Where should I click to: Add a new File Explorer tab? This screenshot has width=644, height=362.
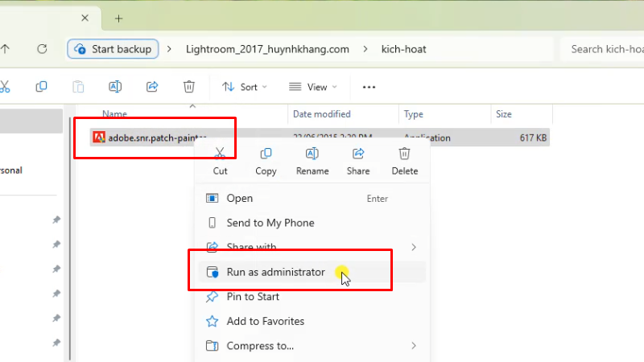pos(118,19)
